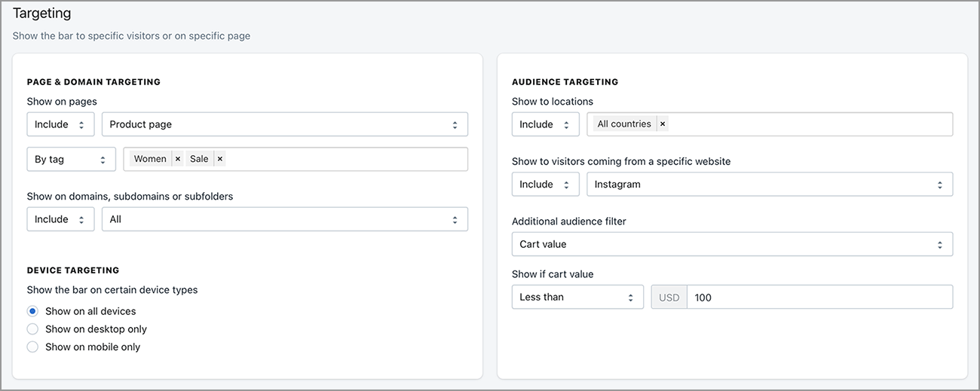The width and height of the screenshot is (980, 391).
Task: Select Show on all devices
Action: (32, 311)
